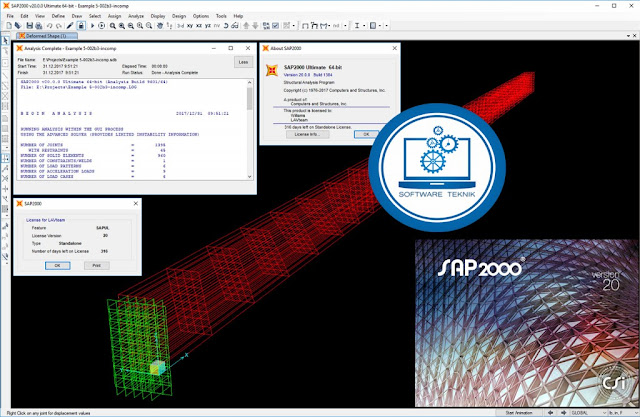Click the analysis log scroll-up arrow

[249, 82]
